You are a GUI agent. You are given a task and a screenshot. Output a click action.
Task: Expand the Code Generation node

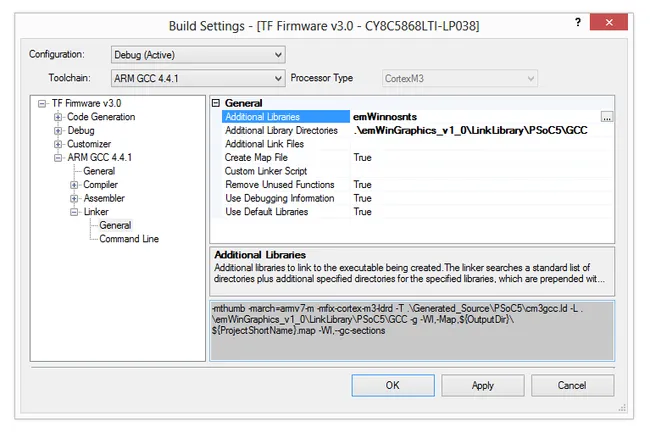pyautogui.click(x=58, y=117)
